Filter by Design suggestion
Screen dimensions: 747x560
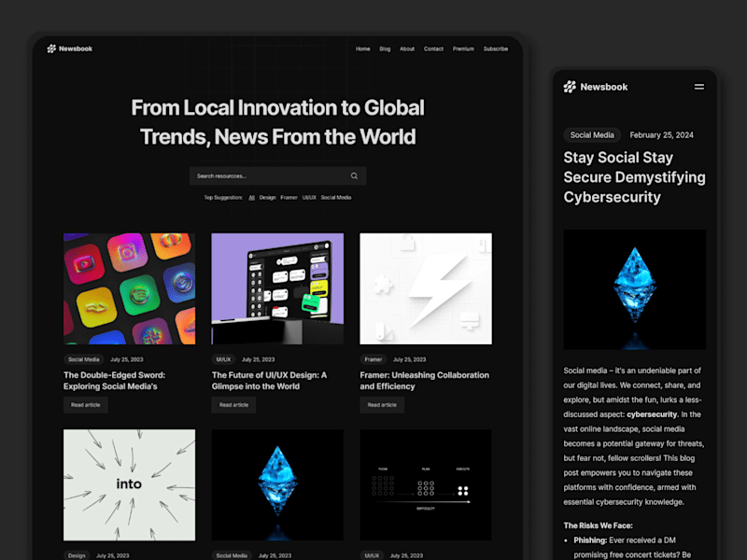(x=267, y=197)
